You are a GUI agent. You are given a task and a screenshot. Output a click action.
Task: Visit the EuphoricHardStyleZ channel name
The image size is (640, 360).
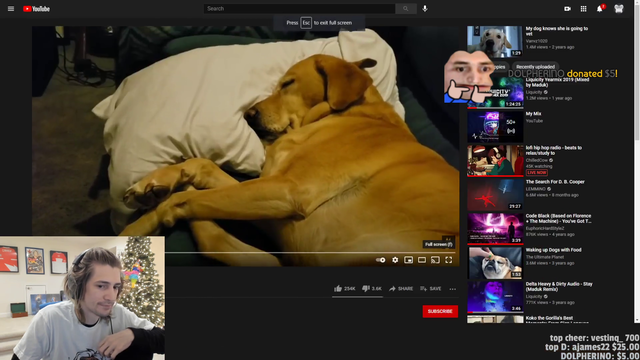pyautogui.click(x=545, y=229)
